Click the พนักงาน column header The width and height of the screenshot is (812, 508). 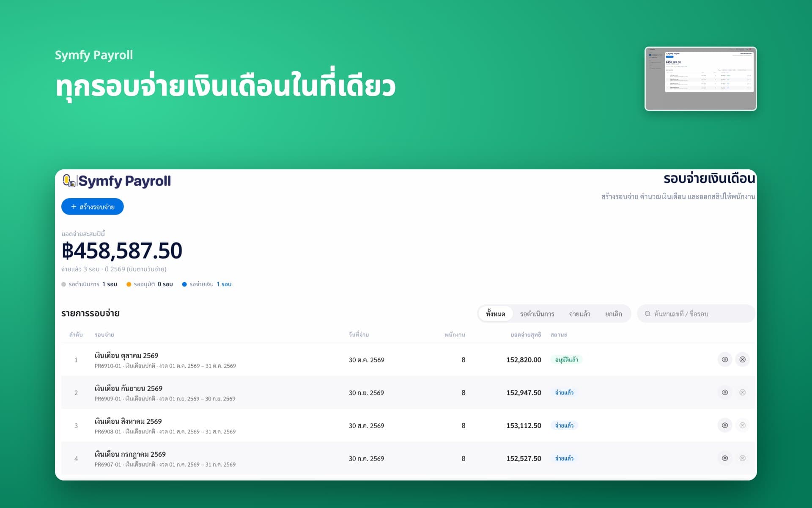(455, 334)
